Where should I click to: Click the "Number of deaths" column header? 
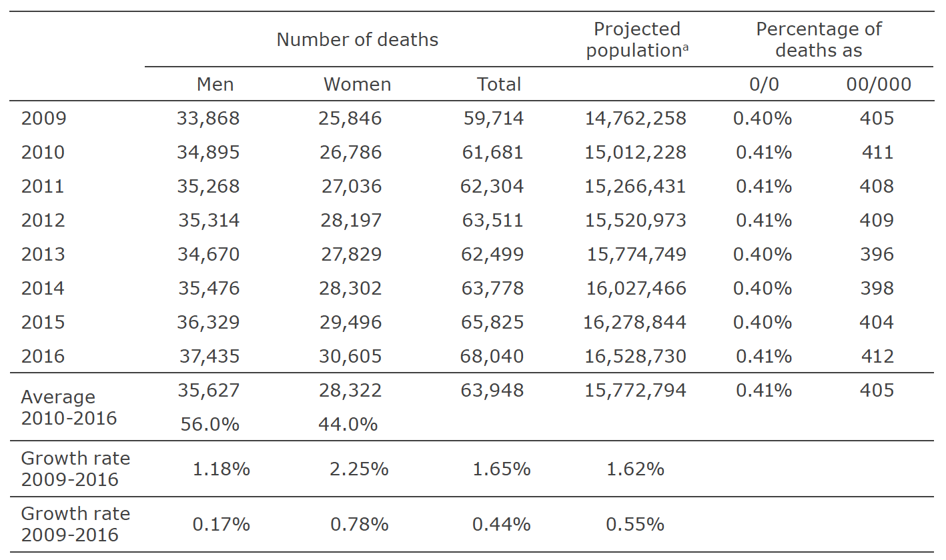coord(357,40)
